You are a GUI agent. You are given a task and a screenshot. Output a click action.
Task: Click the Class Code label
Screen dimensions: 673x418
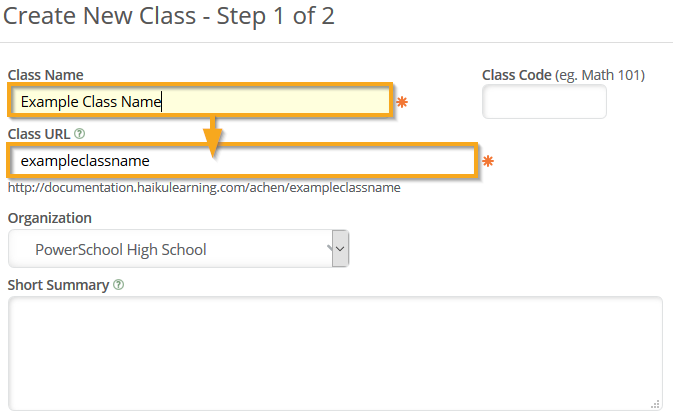pos(519,75)
